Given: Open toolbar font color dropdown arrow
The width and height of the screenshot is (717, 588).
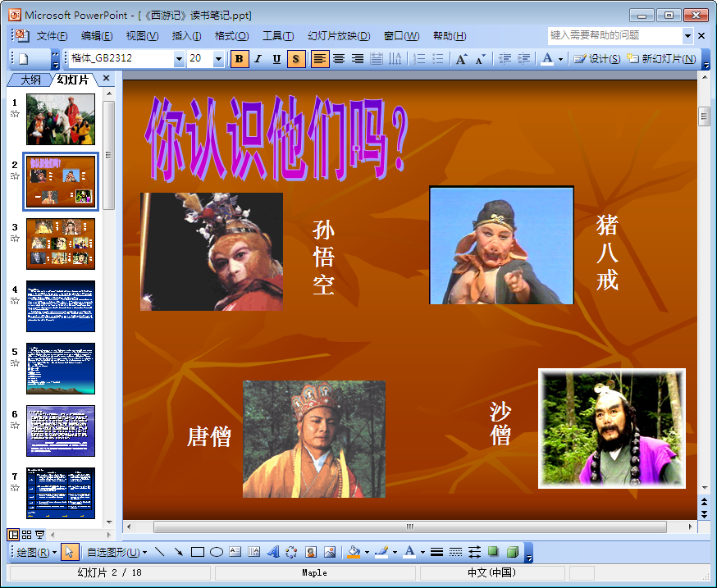Looking at the screenshot, I should pyautogui.click(x=560, y=59).
